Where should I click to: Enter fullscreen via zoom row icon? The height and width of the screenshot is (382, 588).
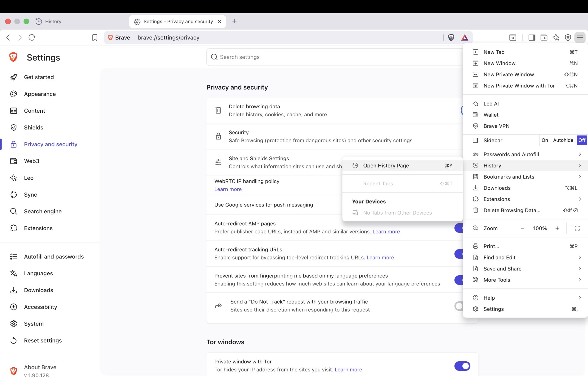coord(577,228)
